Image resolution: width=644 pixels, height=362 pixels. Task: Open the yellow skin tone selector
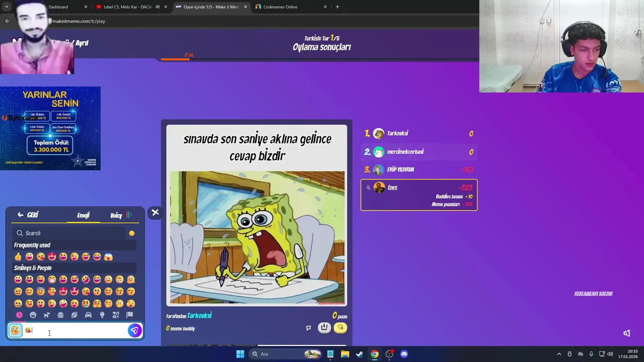(132, 233)
